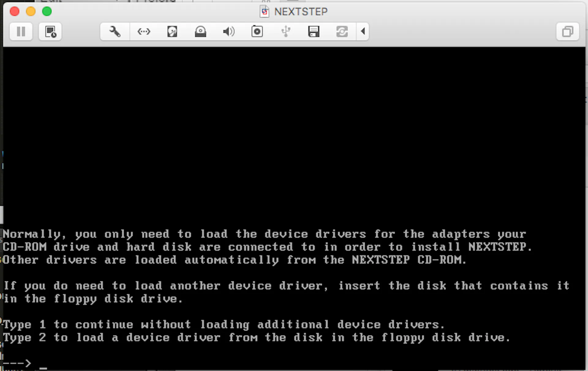Click the line starting 'Normally, you only need'
Viewport: 588px width, 371px height.
point(264,234)
